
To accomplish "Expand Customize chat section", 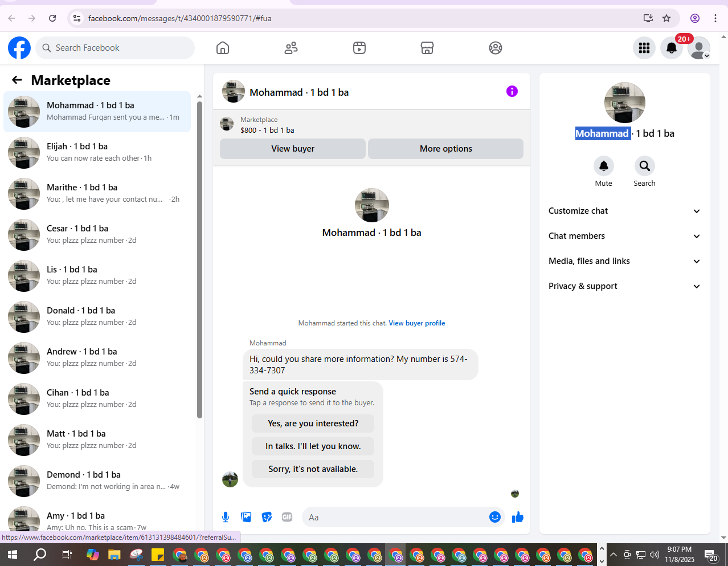I will pyautogui.click(x=624, y=211).
